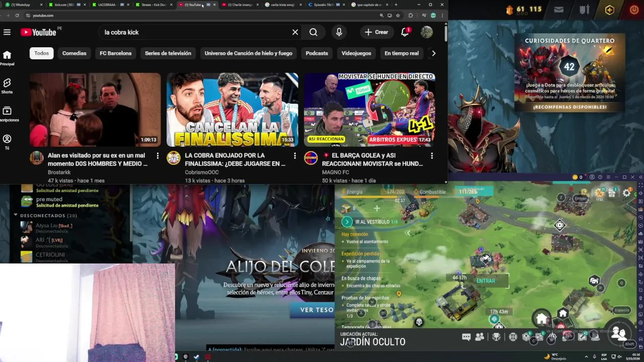Click the Dota power quit icon
644x362 pixels.
point(634,9)
